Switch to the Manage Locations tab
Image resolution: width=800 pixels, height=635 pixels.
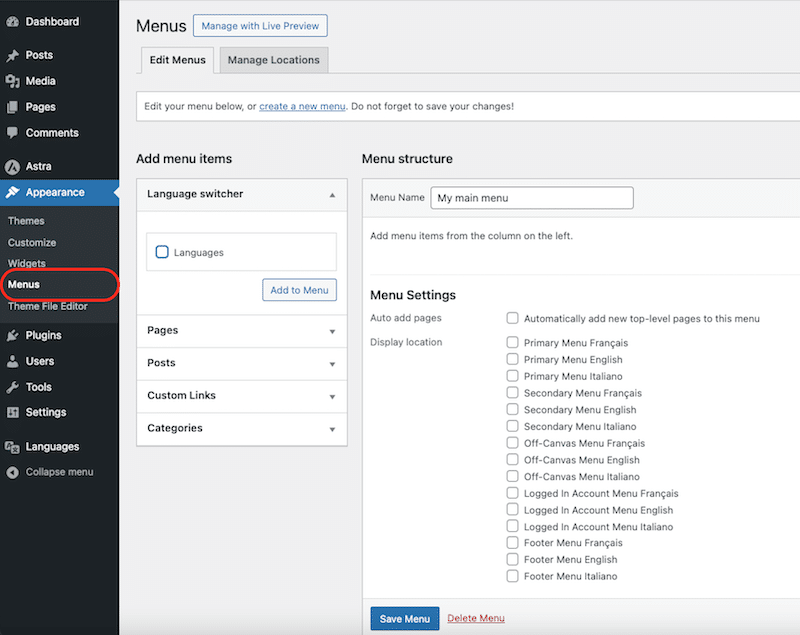(x=273, y=60)
